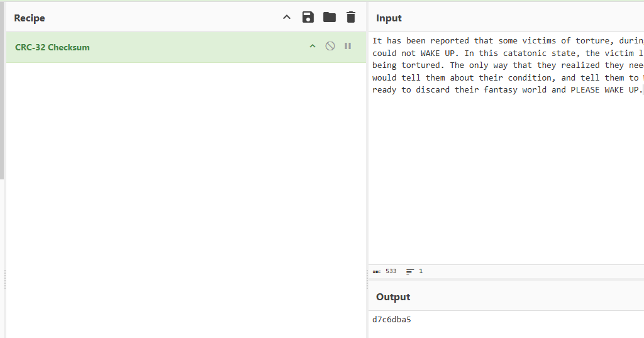Click the empty recipe area below CRC-32 Checksum
Screen dimensions: 644x338
[x=186, y=189]
